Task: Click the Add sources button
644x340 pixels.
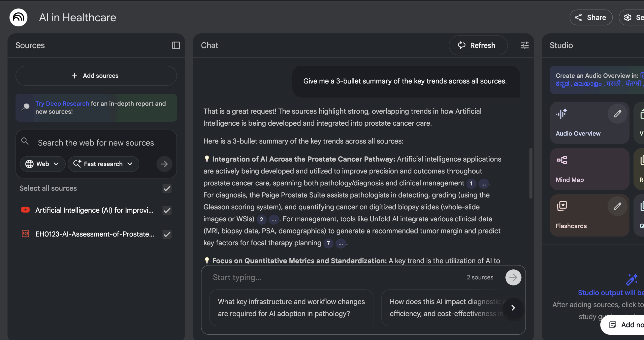Action: [x=96, y=75]
